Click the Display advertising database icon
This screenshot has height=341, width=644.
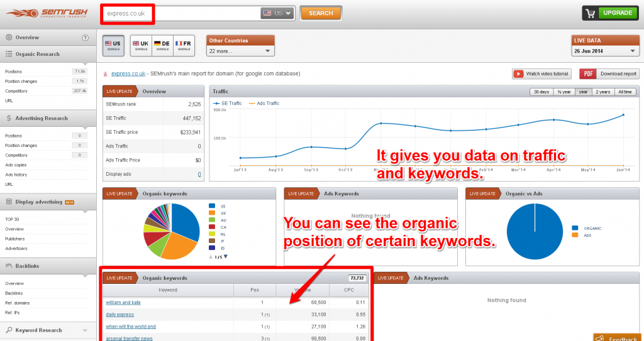9,202
